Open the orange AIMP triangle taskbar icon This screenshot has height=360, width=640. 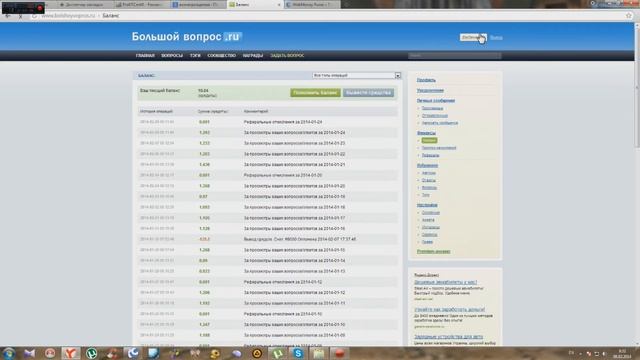[x=257, y=353]
